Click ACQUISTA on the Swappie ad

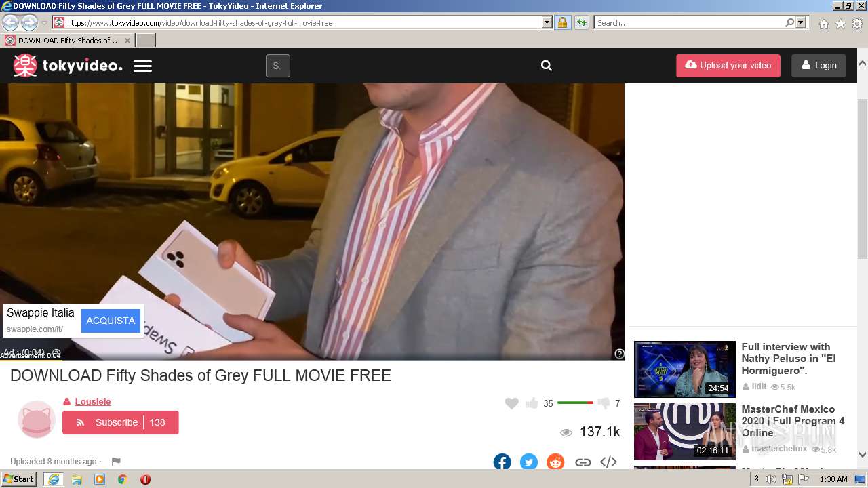click(111, 321)
